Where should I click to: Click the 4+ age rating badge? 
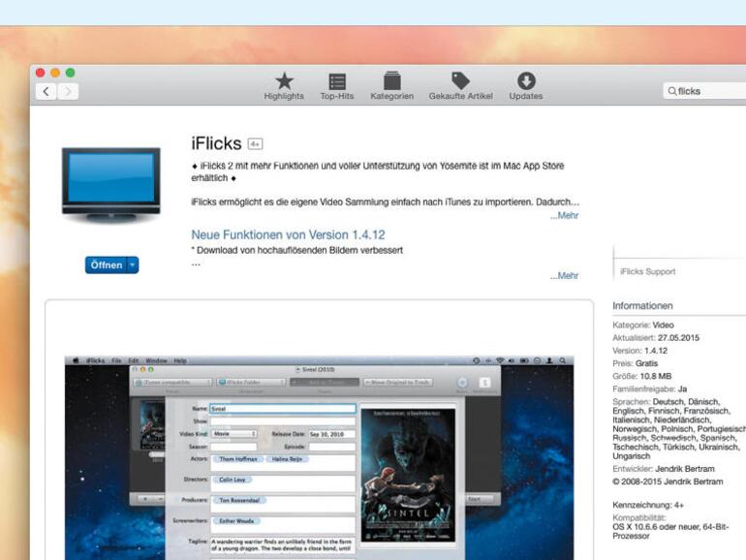click(255, 144)
